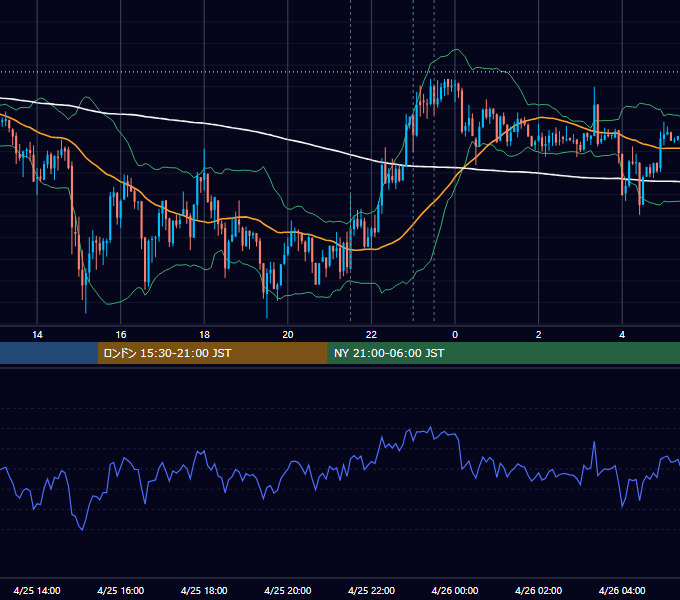680x600 pixels.
Task: Click the 4/25 16:00 date label
Action: point(121,590)
